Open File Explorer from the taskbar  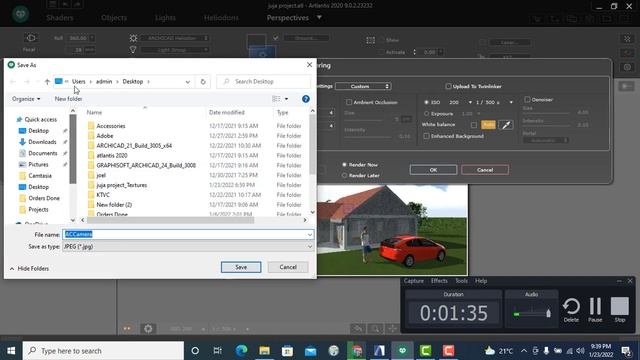(264, 351)
